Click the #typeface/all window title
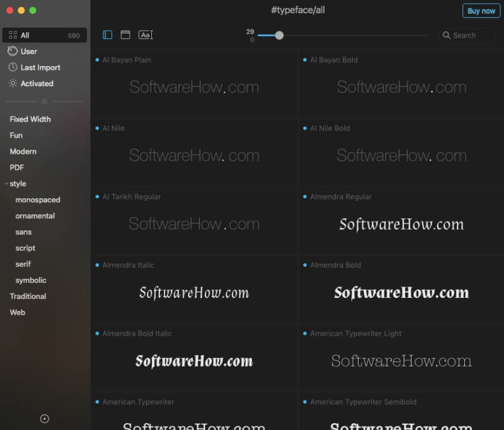This screenshot has height=430, width=504. [298, 10]
